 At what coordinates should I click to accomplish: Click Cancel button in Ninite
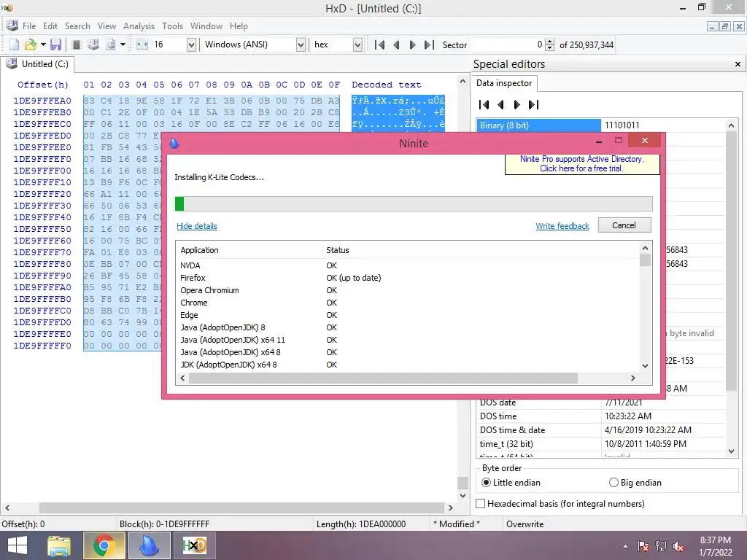tap(624, 225)
